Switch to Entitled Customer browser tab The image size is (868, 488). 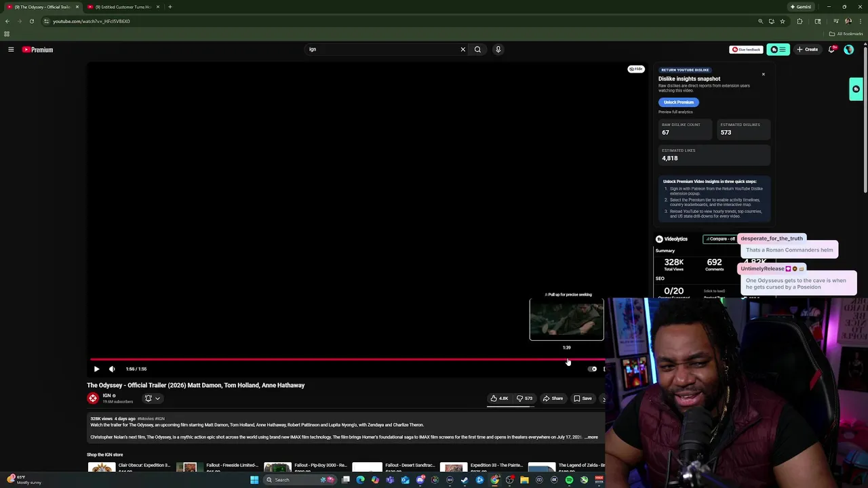pos(122,7)
